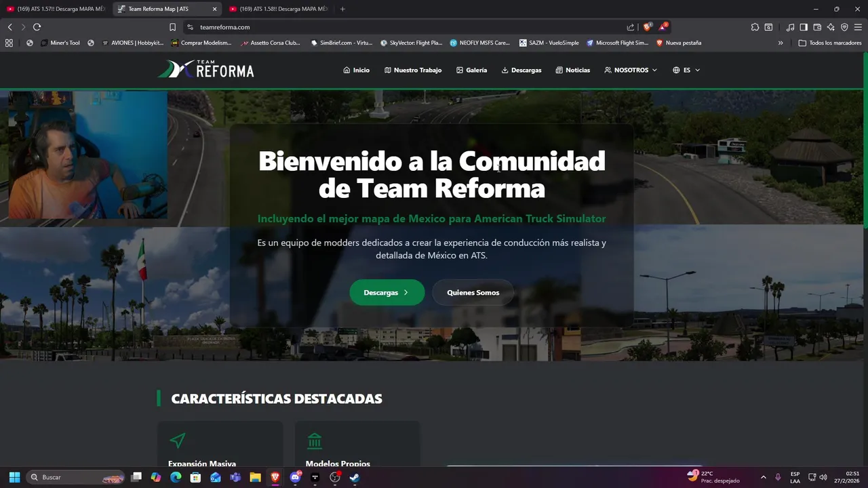Screen dimensions: 868x488
Task: Click the teamreforma.com address bar
Action: (407, 27)
